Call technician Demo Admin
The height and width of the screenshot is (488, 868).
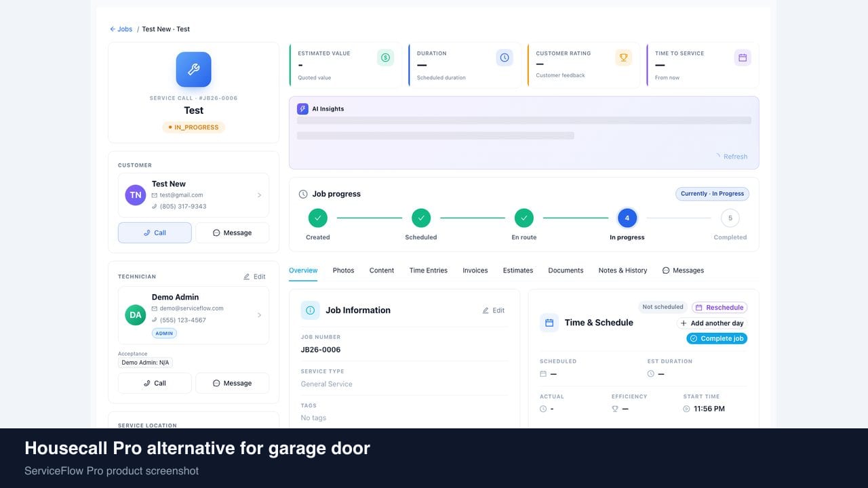click(155, 383)
